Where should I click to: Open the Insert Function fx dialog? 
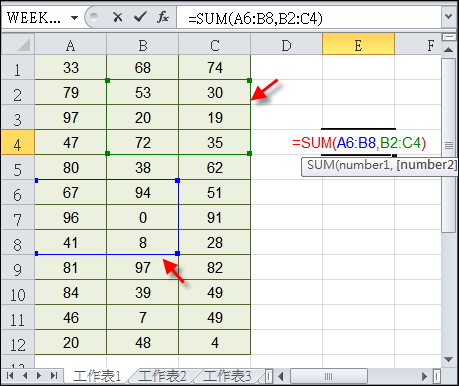tap(163, 17)
